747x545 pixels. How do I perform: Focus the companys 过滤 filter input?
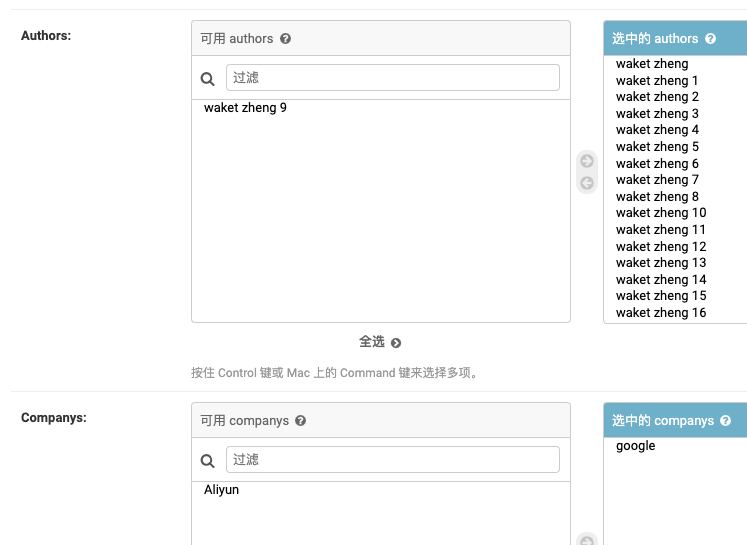point(393,460)
